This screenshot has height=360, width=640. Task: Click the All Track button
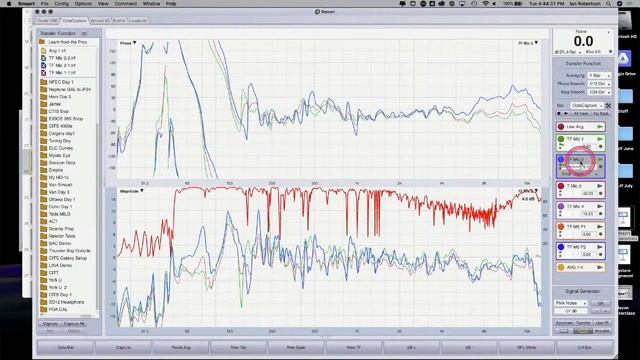coord(580,113)
